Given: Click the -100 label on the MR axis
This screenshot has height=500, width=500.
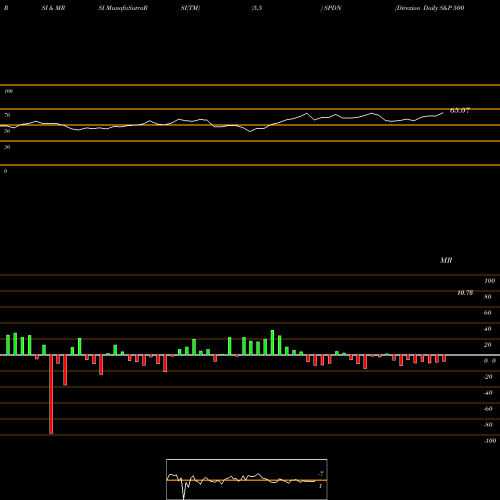Looking at the screenshot, I should (490, 441).
